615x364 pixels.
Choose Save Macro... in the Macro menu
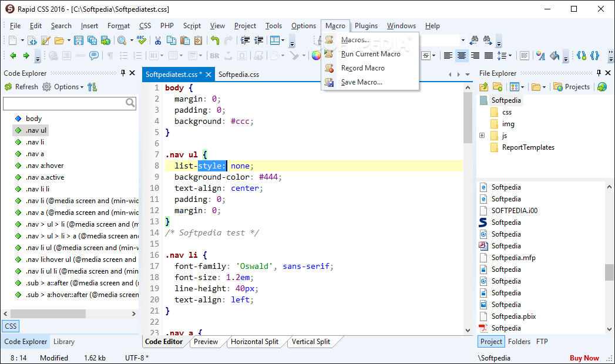(370, 82)
